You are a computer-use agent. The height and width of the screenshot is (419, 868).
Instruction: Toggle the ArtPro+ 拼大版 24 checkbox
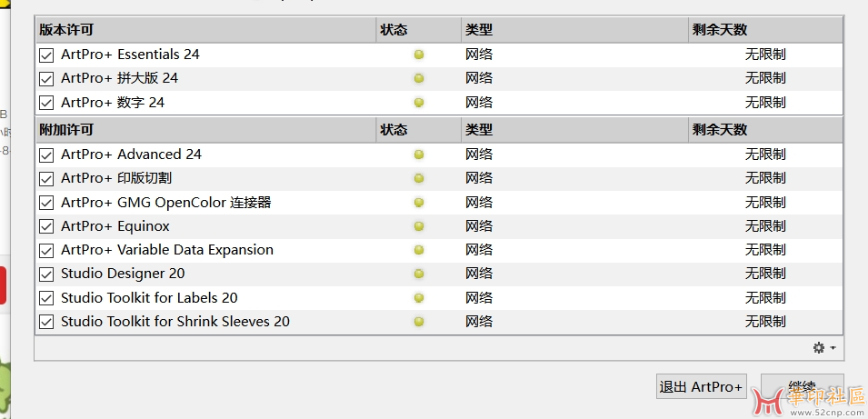coord(46,79)
